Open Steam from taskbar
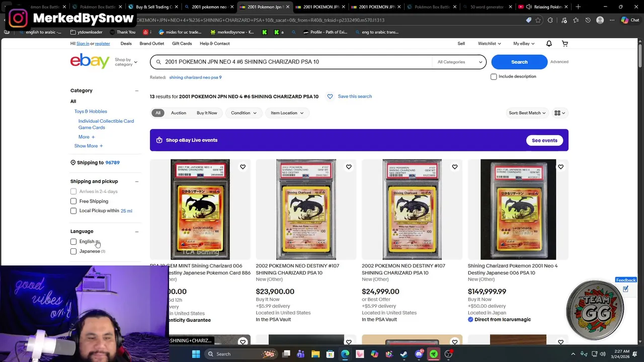 404,354
